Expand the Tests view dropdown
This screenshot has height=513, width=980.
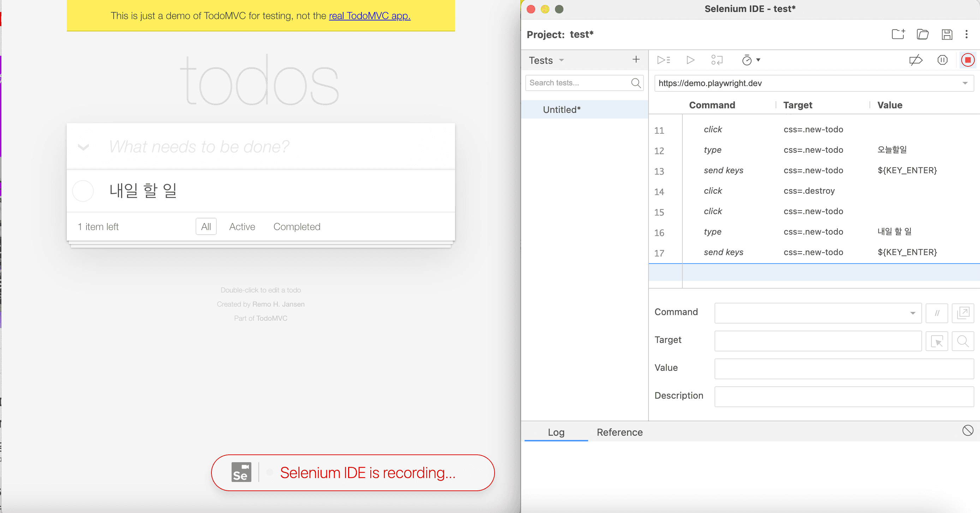(562, 60)
